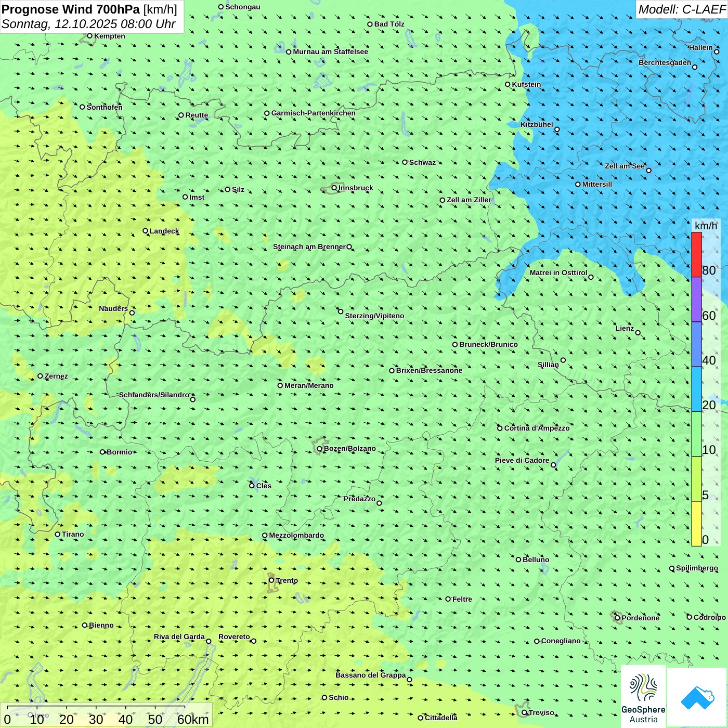Click the Tirano location circle
Viewport: 728px width, 728px height.
[58, 534]
